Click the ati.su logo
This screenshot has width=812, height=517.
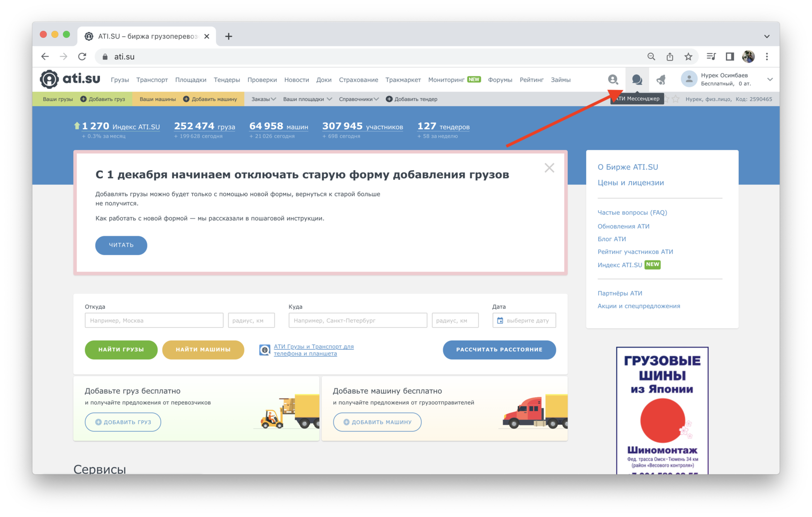click(70, 79)
